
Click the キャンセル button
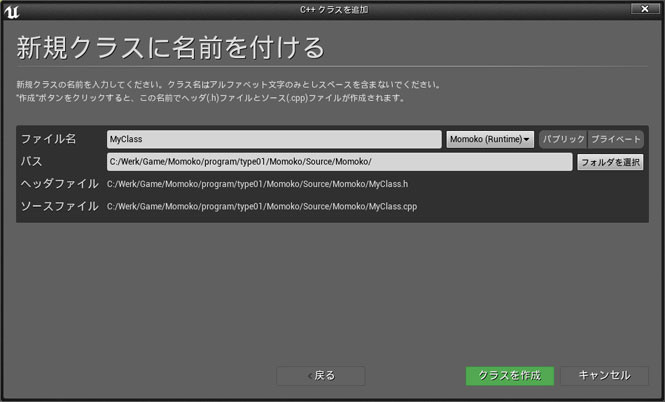604,376
